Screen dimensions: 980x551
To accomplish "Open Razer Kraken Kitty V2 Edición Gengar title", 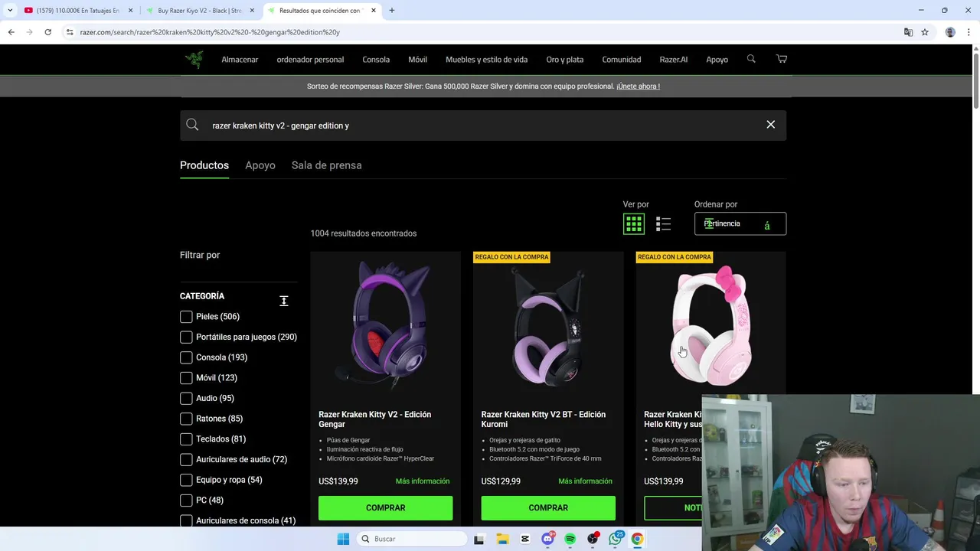I will 375,419.
